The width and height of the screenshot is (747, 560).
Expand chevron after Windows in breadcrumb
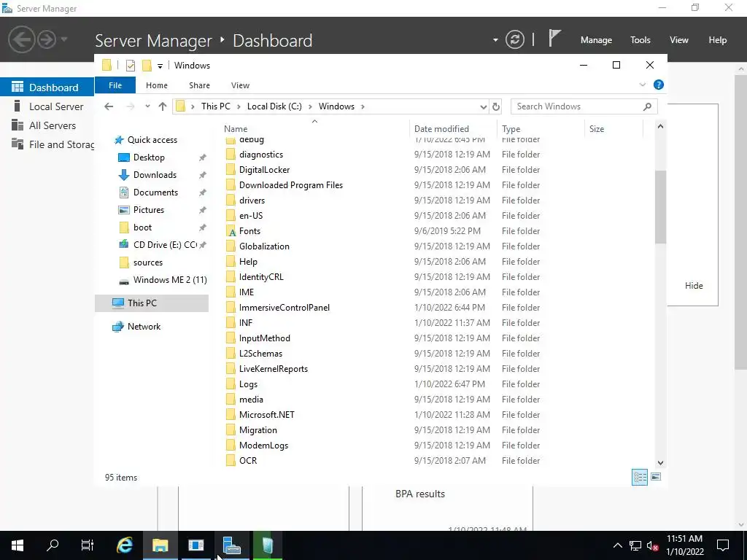pyautogui.click(x=363, y=106)
